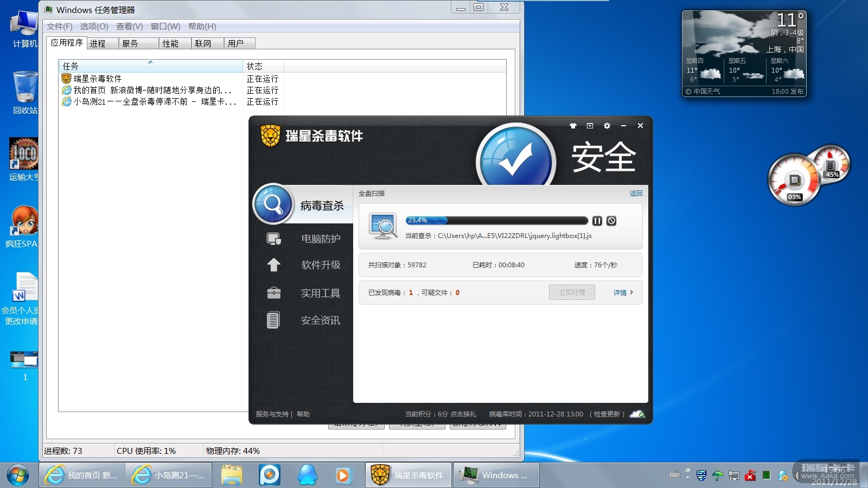Open 回收站 desktop icon

point(25,93)
